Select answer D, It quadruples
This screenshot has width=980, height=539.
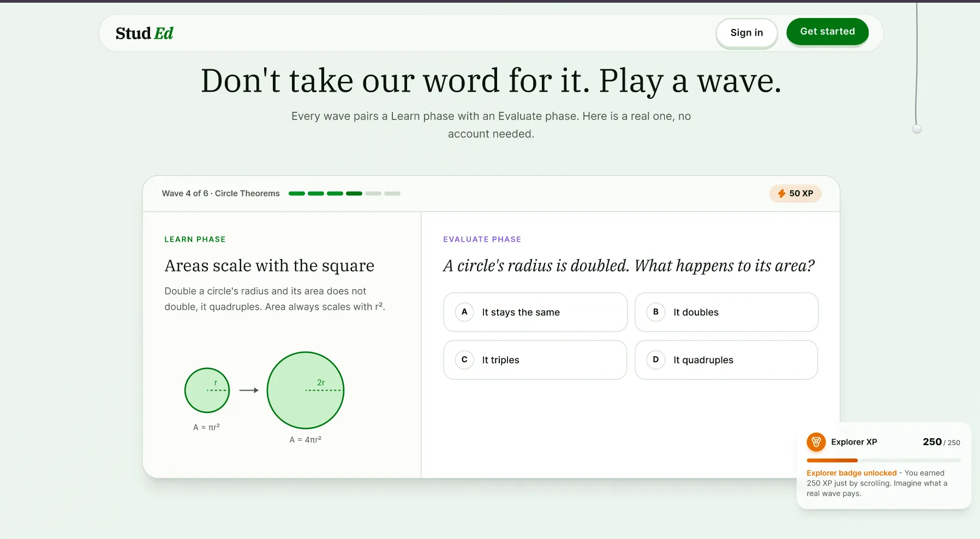(726, 360)
